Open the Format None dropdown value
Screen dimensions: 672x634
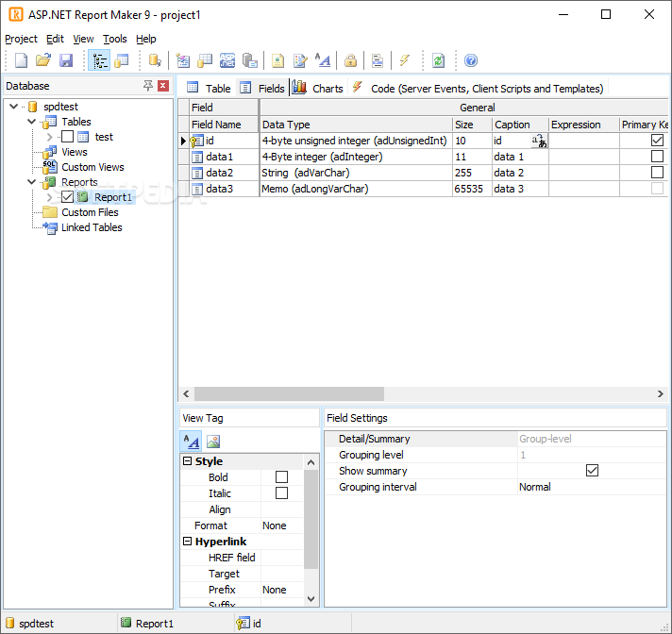click(x=282, y=526)
